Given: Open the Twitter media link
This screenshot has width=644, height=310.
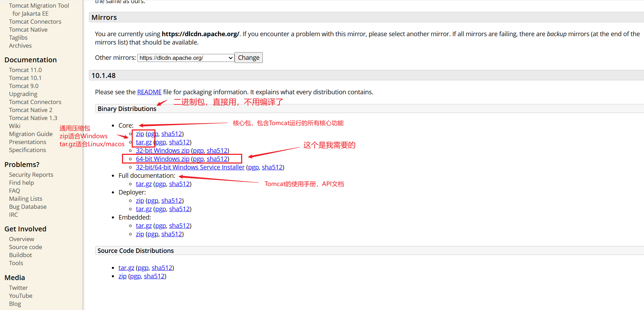Looking at the screenshot, I should 18,288.
